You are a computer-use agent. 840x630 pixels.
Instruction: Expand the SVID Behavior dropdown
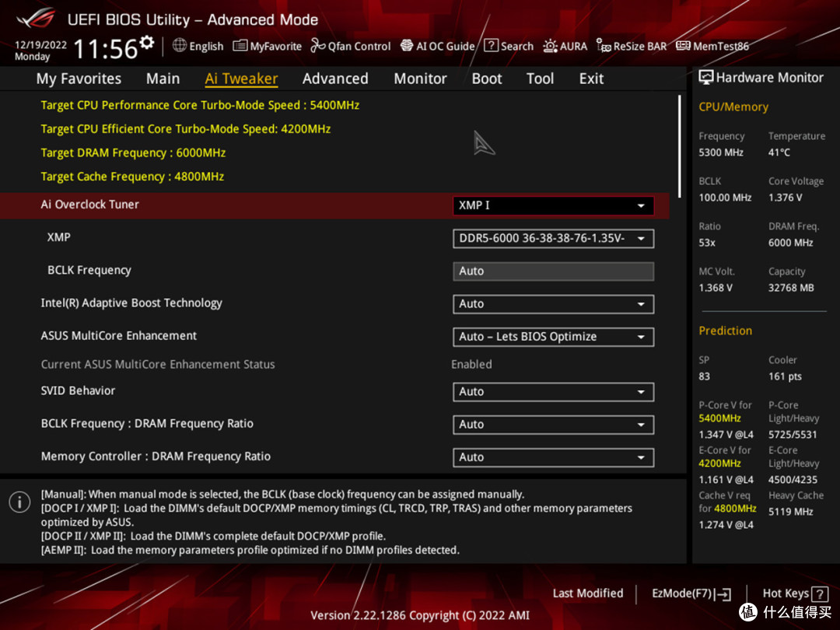tap(554, 391)
